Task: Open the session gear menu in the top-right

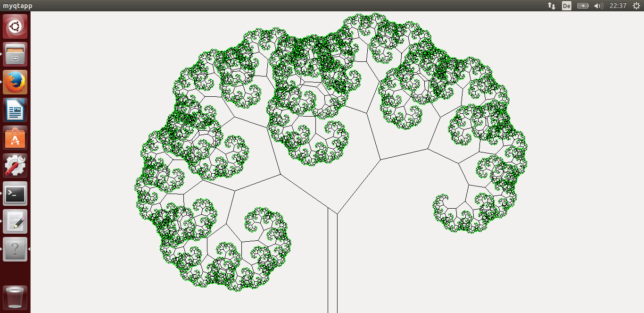Action: coord(636,6)
